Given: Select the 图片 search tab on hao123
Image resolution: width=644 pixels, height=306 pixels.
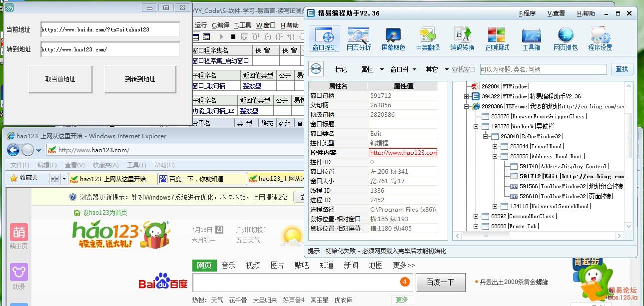Looking at the screenshot, I should [x=277, y=265].
